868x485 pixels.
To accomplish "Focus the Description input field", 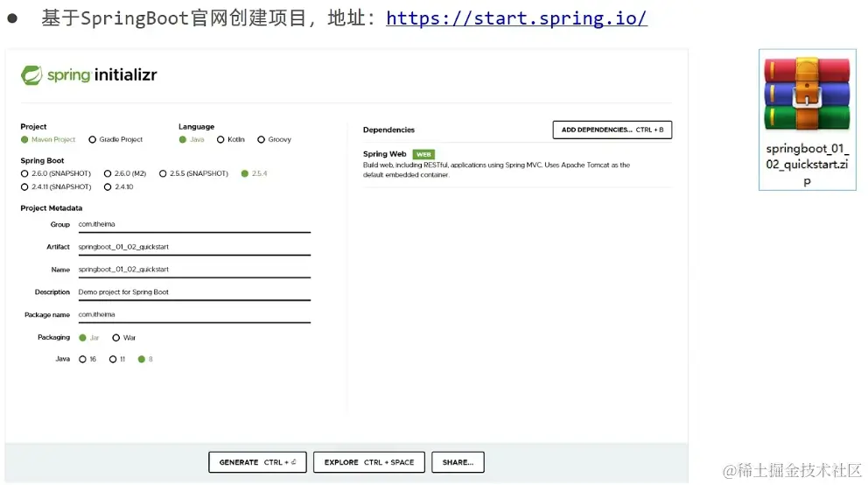I will coord(194,292).
